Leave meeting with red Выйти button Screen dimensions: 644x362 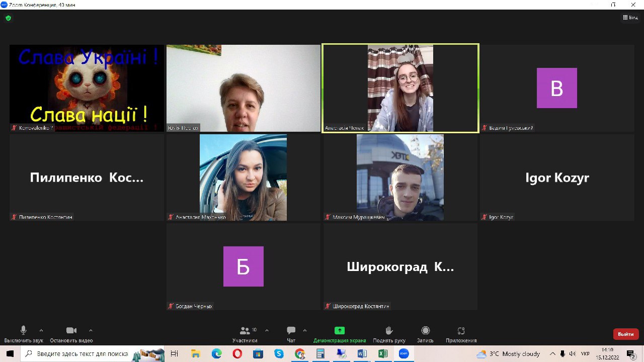626,334
